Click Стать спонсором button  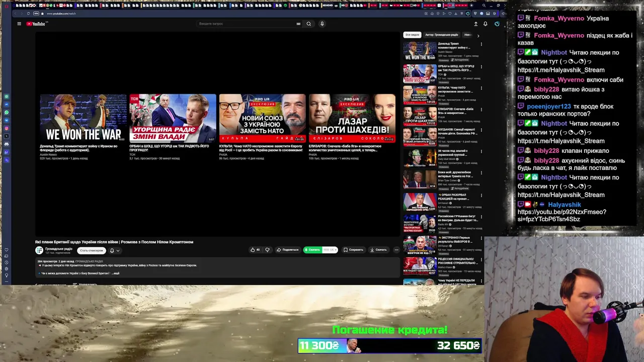coord(92,250)
